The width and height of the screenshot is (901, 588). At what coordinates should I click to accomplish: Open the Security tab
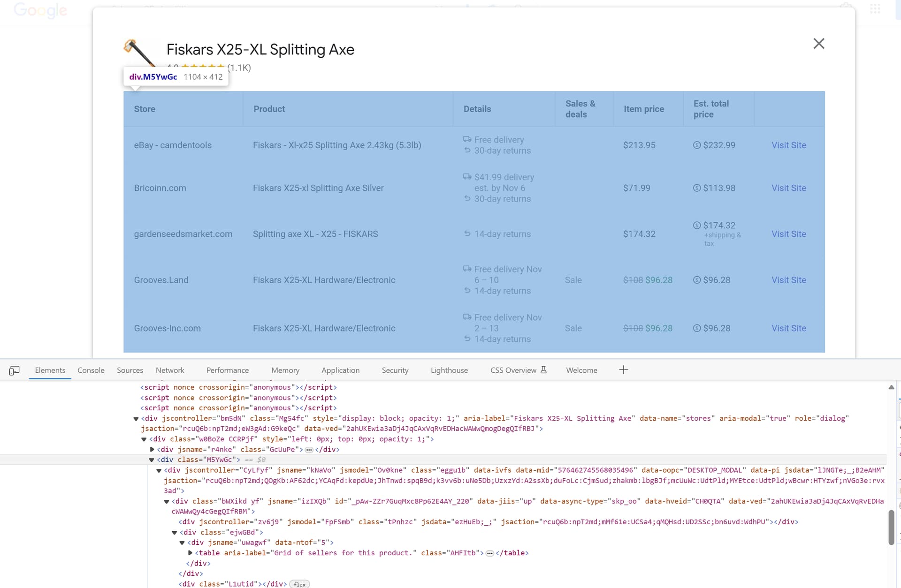(395, 370)
